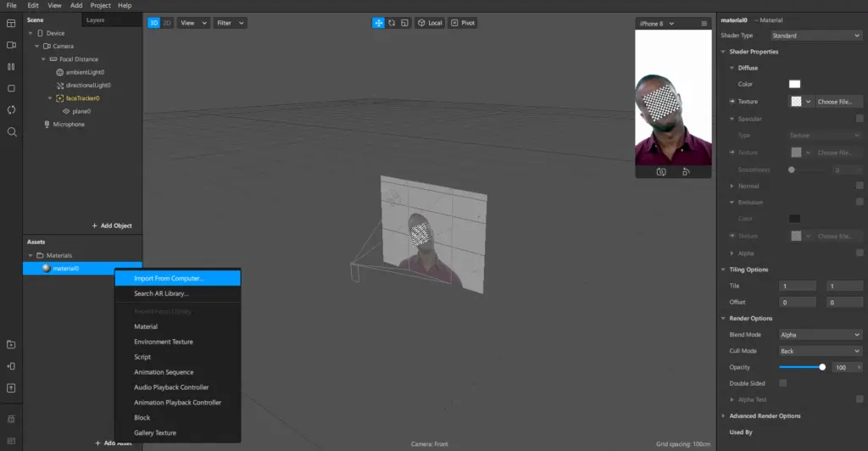Open the simulator hamburger menu
Screen dimensions: 868x451
pyautogui.click(x=704, y=23)
